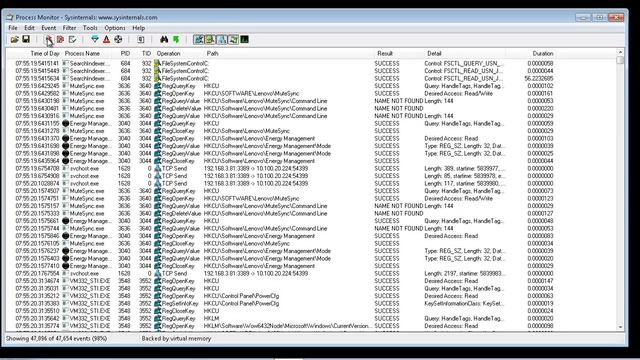This screenshot has width=640, height=360.
Task: Open the Help menu
Action: click(139, 28)
